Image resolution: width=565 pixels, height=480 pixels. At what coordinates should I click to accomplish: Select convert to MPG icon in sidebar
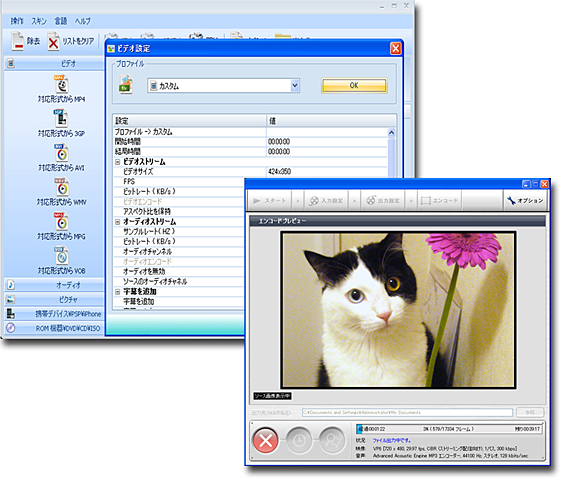coord(61,221)
